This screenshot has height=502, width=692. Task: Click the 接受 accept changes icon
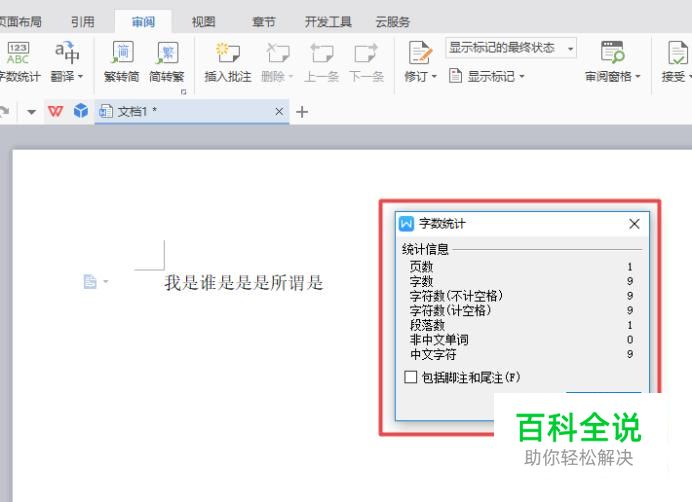(x=677, y=53)
